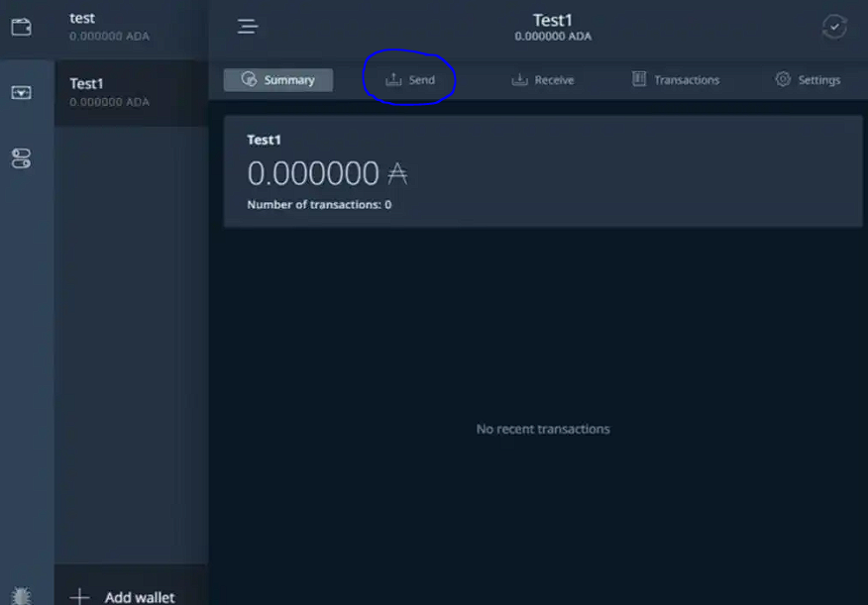Viewport: 868px width, 605px height.
Task: Click the Transactions tab list icon
Action: (x=639, y=79)
